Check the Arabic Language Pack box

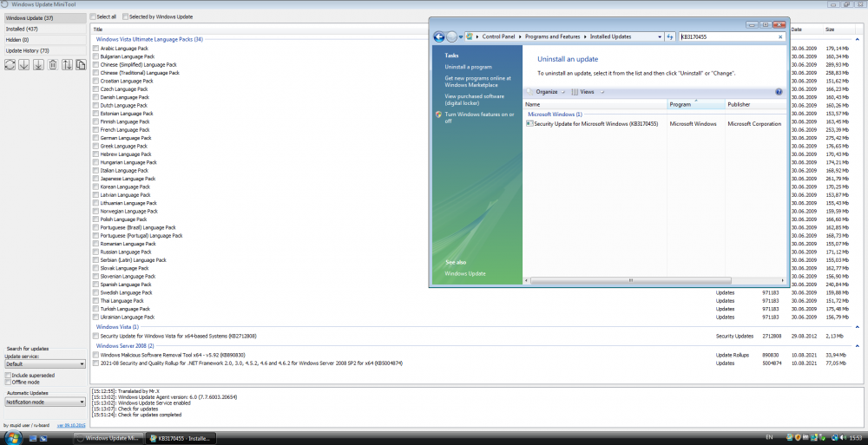pos(95,49)
